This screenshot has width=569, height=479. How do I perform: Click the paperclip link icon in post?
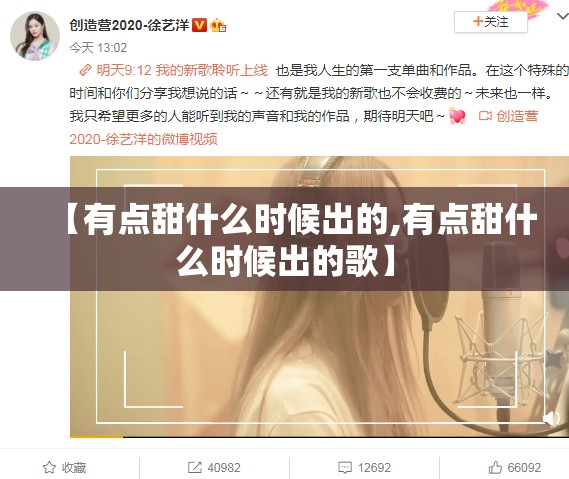(x=85, y=70)
